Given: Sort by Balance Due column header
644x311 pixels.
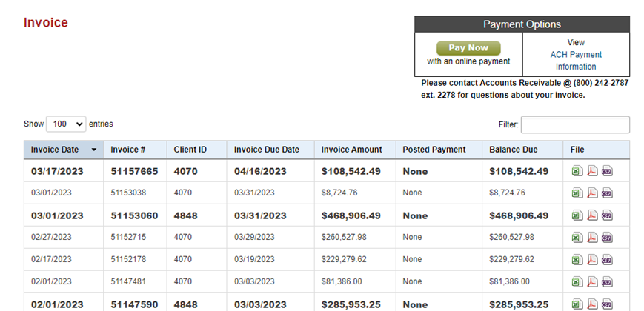Looking at the screenshot, I should tap(514, 150).
